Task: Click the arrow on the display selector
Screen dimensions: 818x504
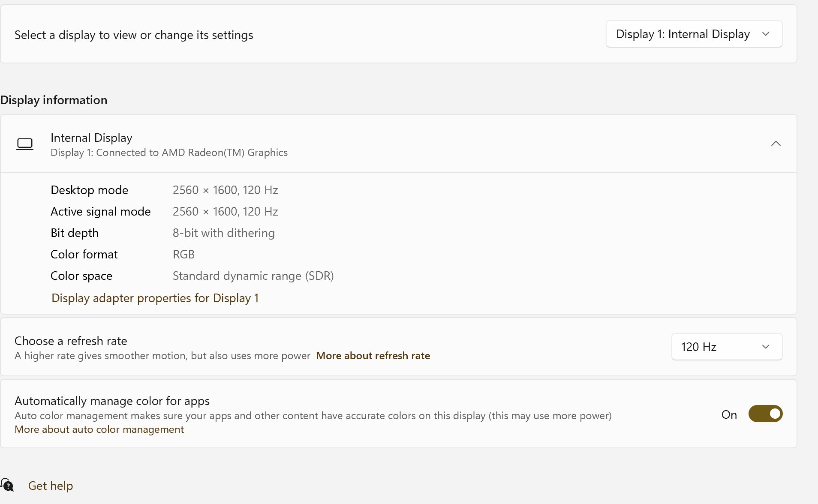Action: [766, 34]
